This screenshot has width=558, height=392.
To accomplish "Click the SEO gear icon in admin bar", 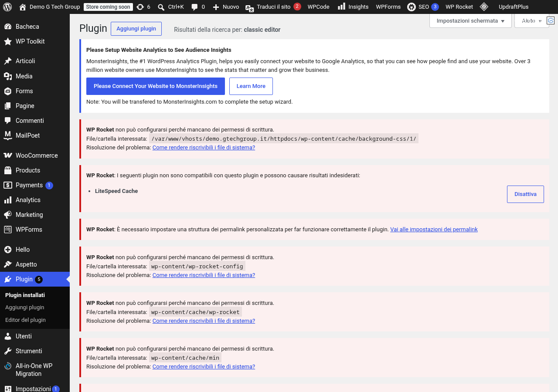I will coord(411,7).
